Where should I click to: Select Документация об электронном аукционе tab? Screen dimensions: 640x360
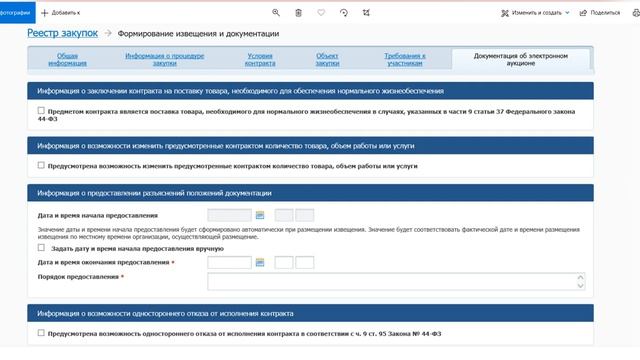tap(521, 60)
